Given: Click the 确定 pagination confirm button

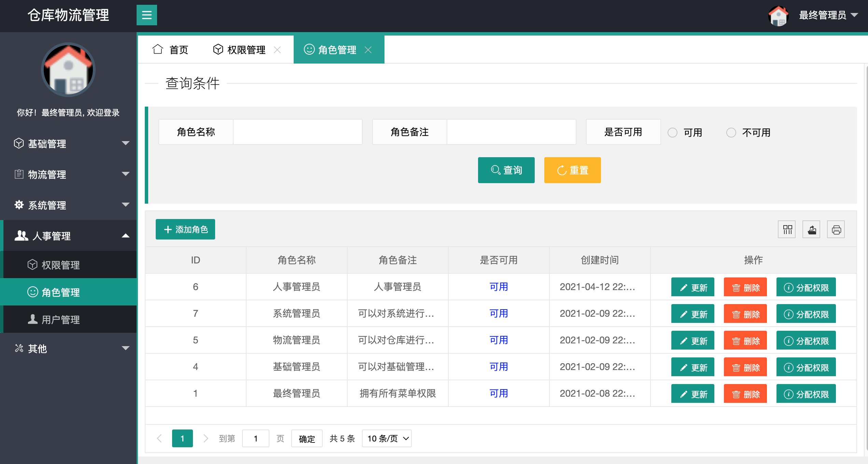Looking at the screenshot, I should pyautogui.click(x=307, y=438).
